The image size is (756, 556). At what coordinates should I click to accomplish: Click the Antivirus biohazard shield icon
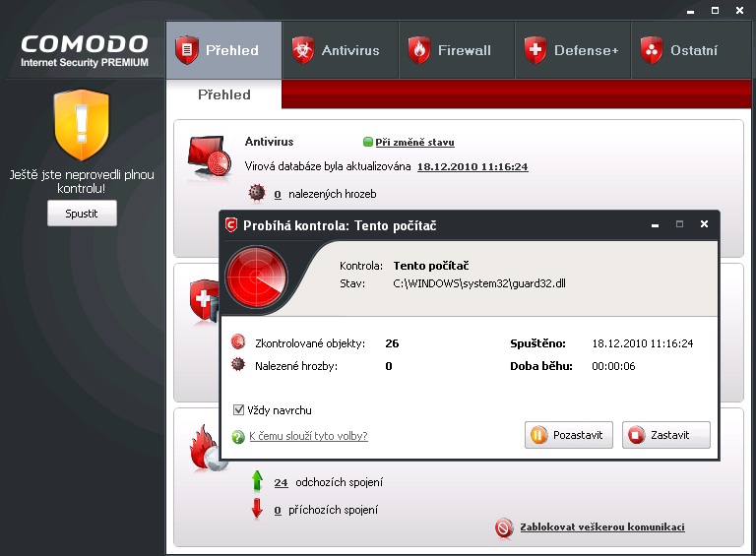pos(303,49)
